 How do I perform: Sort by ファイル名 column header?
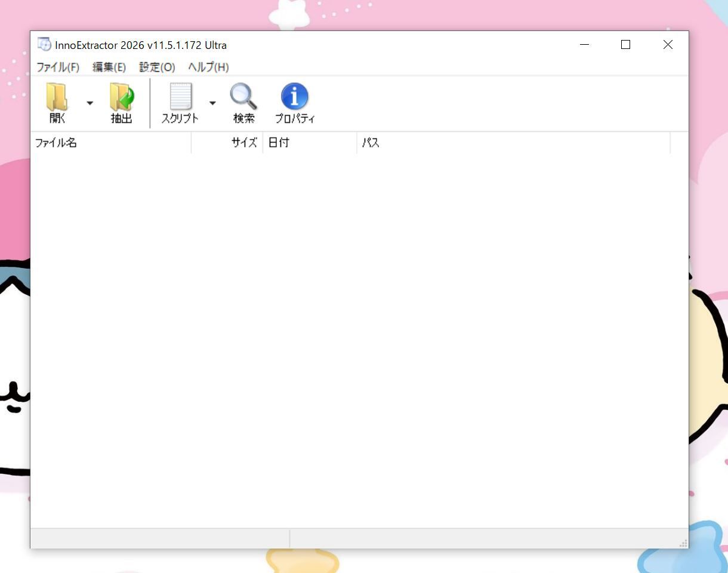[111, 143]
